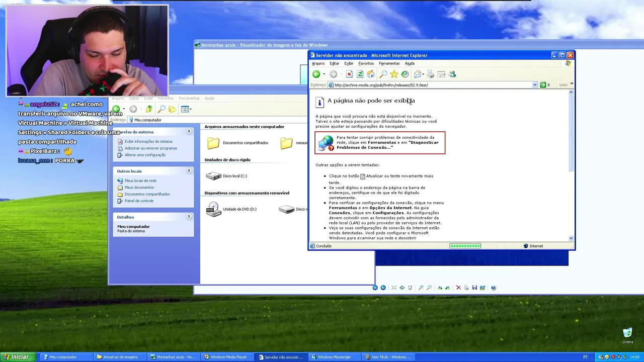Open Mail button dropdown arrow in Internet Explorer
Image resolution: width=644 pixels, height=362 pixels.
[x=423, y=74]
